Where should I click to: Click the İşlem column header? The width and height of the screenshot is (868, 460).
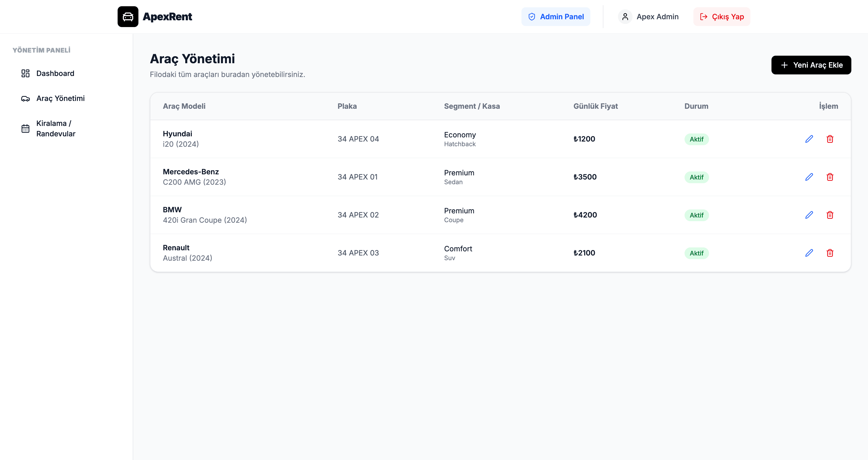click(828, 106)
